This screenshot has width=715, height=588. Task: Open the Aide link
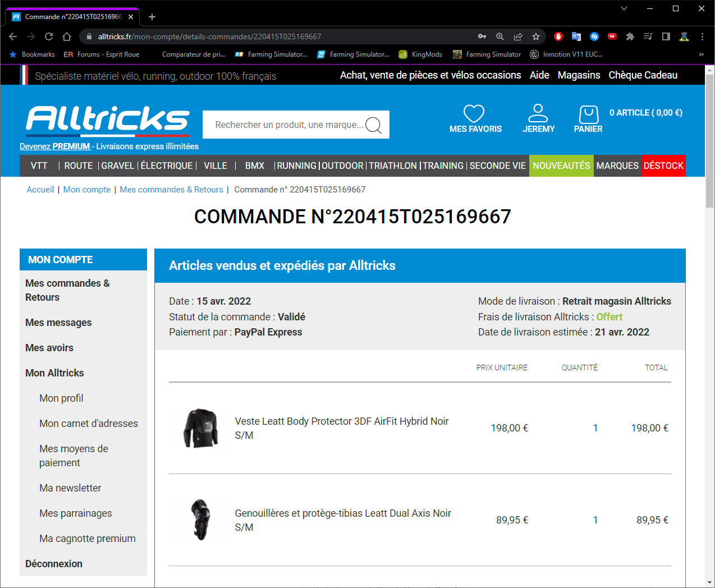point(539,75)
